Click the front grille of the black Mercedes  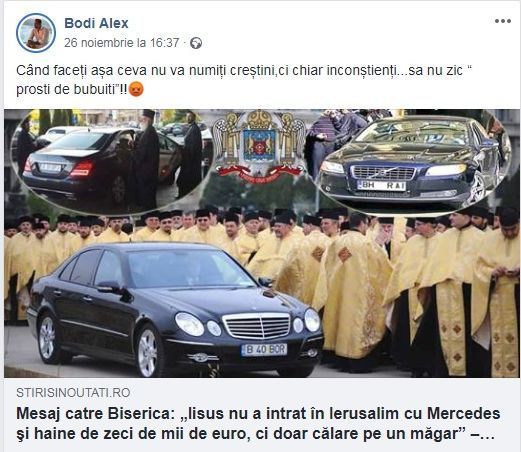(257, 325)
